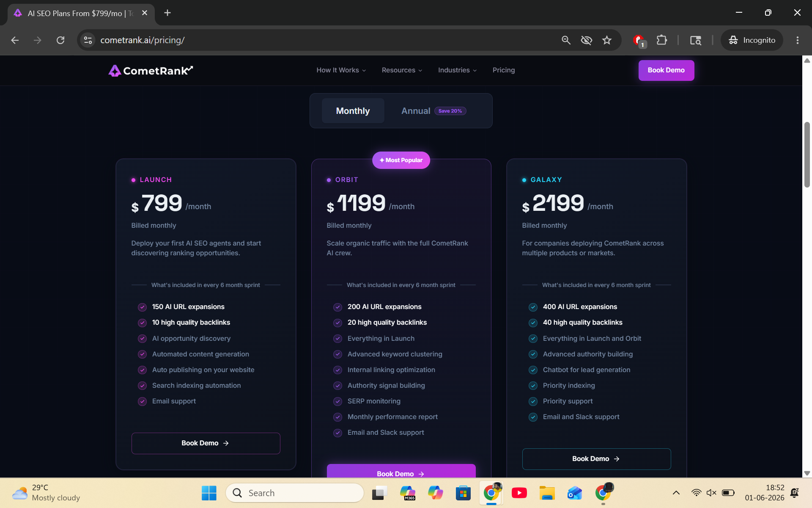This screenshot has height=508, width=812.
Task: Open Microsoft Store from the taskbar
Action: [x=464, y=493]
